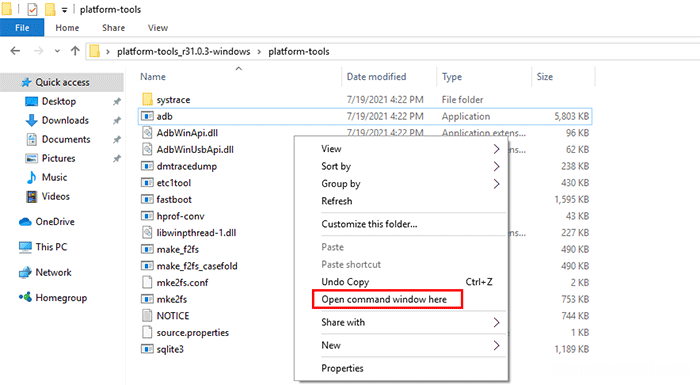Expand the View submenu in context menu
Image resolution: width=700 pixels, height=385 pixels.
pos(496,149)
